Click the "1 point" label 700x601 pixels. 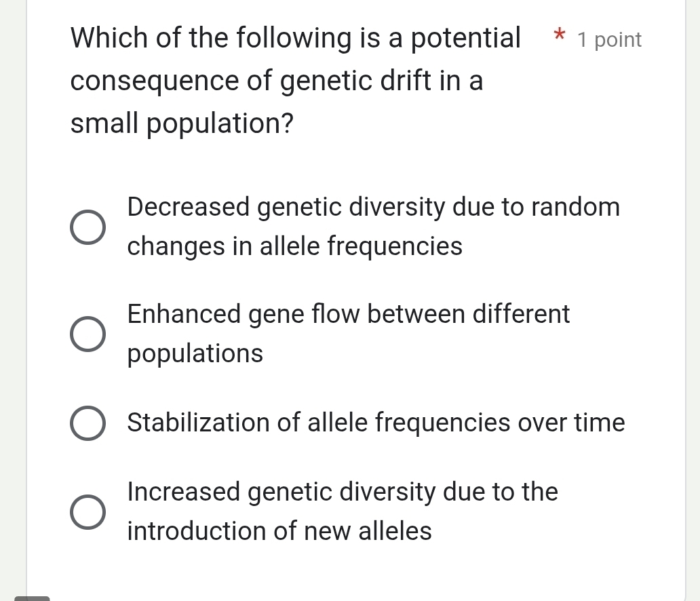tap(608, 39)
